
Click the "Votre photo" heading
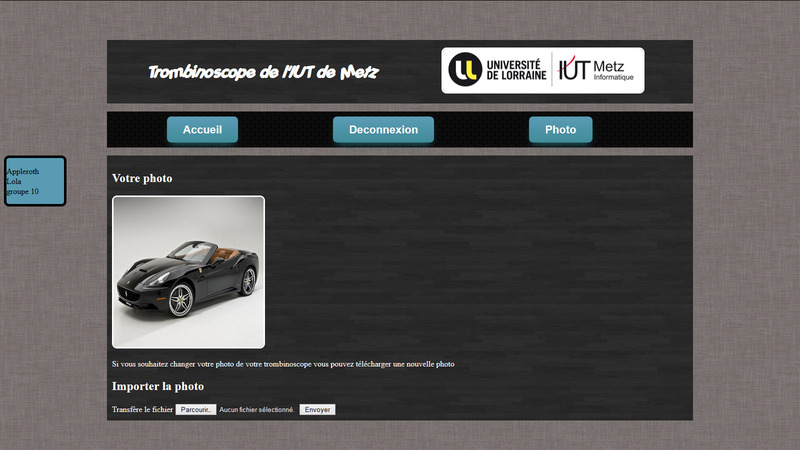click(x=142, y=178)
